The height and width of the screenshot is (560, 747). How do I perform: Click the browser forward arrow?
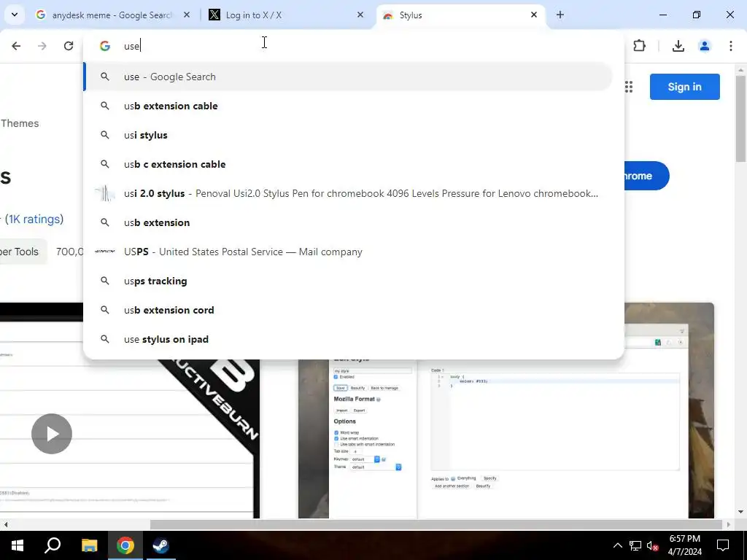click(42, 46)
